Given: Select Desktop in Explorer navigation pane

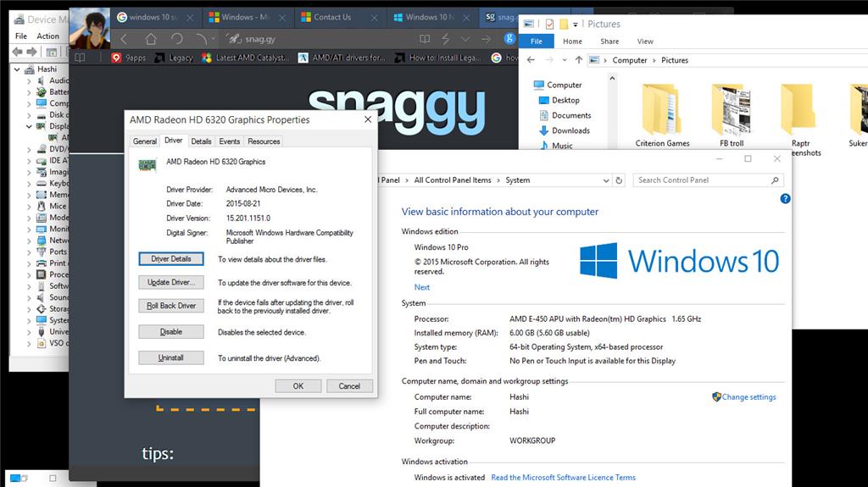Looking at the screenshot, I should pos(559,100).
